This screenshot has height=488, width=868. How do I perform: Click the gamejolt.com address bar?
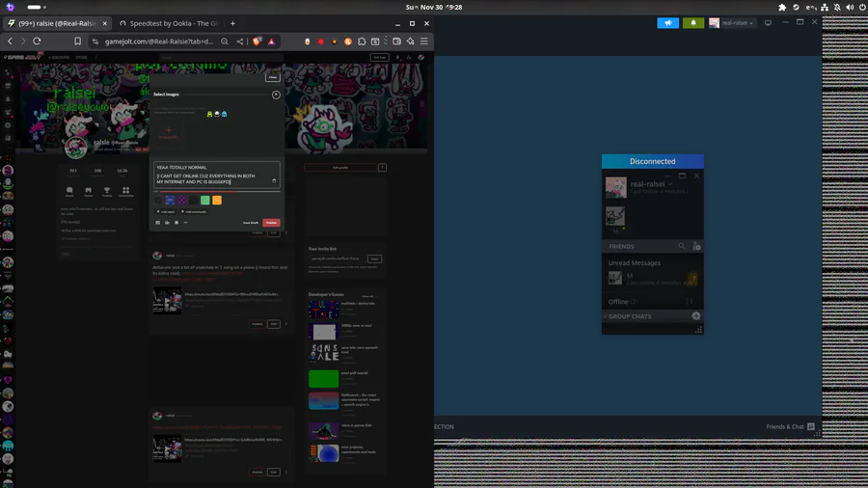pyautogui.click(x=158, y=41)
